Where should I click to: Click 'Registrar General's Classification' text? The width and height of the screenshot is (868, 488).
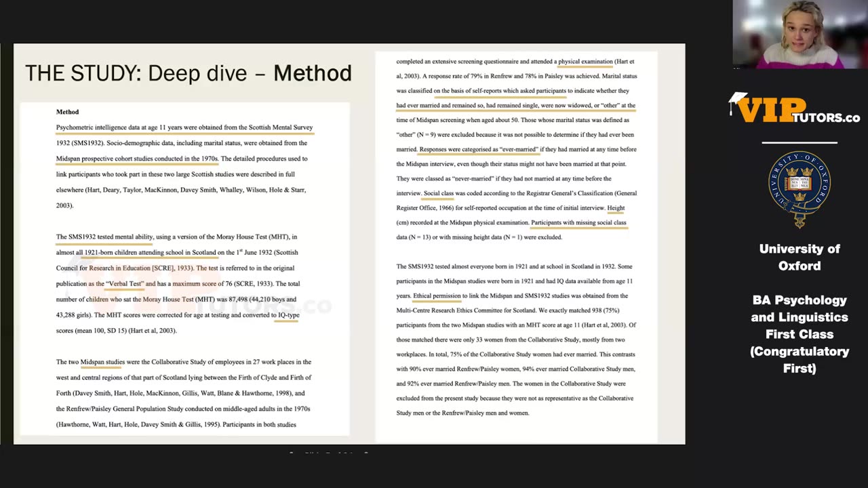[x=568, y=193]
